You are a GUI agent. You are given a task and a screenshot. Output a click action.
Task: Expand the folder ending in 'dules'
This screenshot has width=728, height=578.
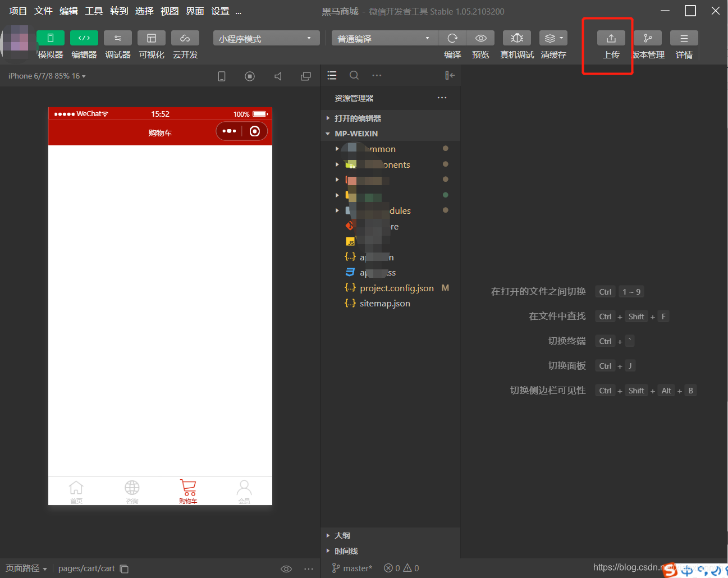(x=391, y=210)
